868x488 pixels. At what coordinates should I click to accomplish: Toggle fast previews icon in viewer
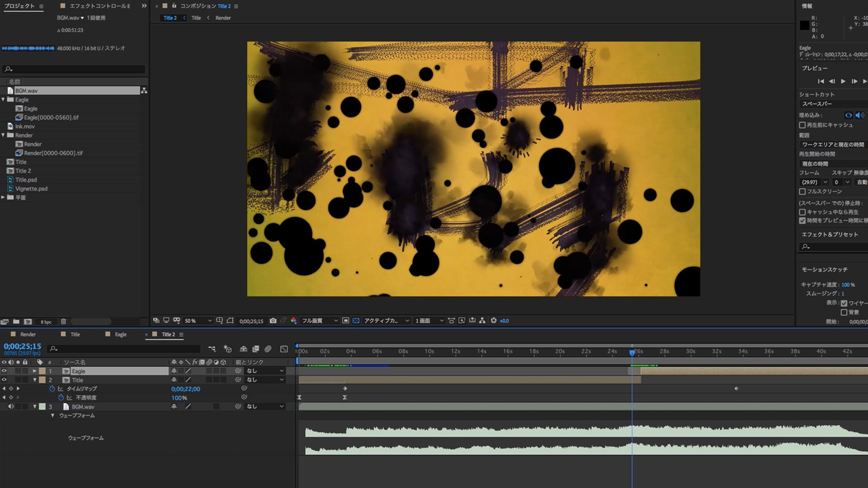coord(462,321)
